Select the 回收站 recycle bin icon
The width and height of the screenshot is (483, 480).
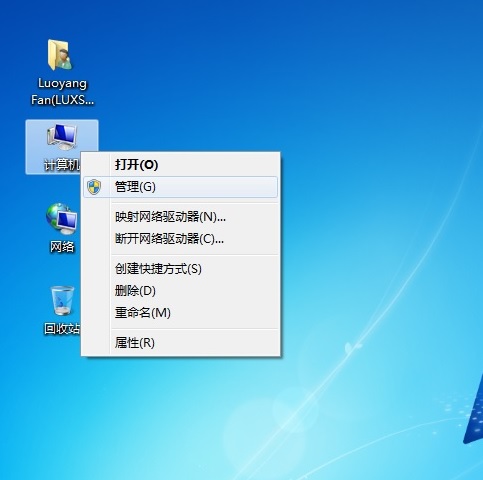(62, 300)
